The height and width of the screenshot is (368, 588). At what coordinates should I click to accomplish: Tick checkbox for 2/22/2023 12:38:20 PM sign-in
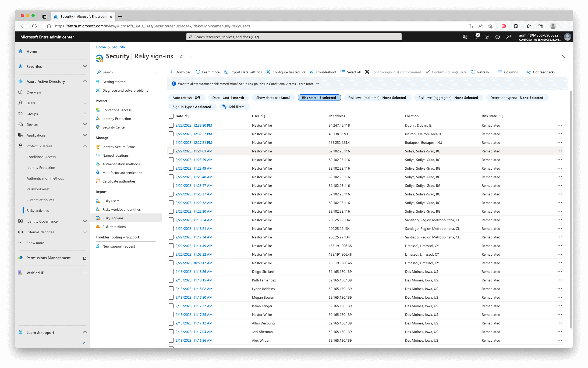point(171,125)
